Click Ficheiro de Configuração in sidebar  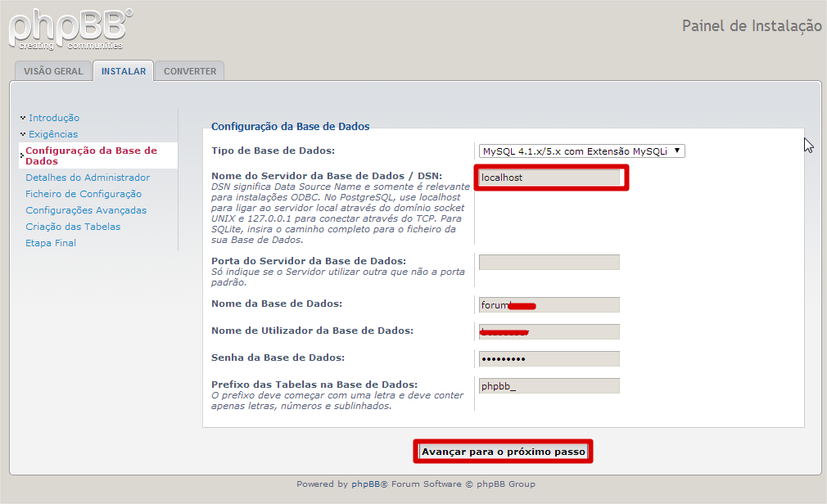click(84, 194)
